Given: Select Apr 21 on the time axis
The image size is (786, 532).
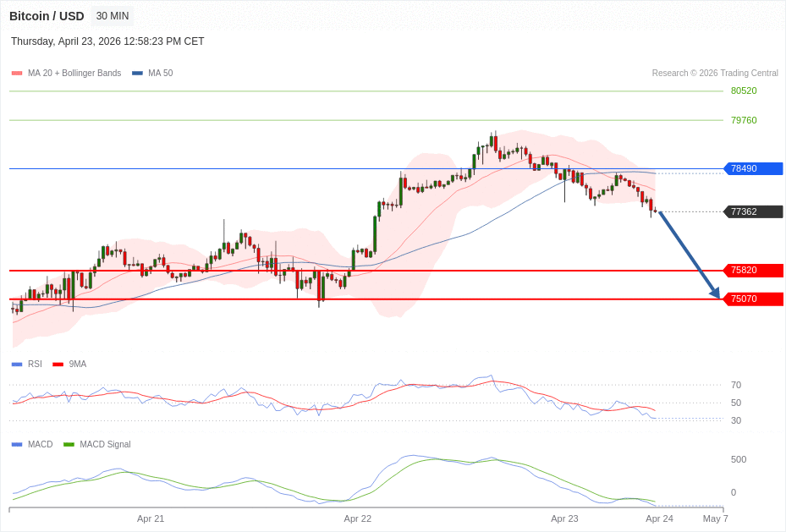Looking at the screenshot, I should (151, 518).
